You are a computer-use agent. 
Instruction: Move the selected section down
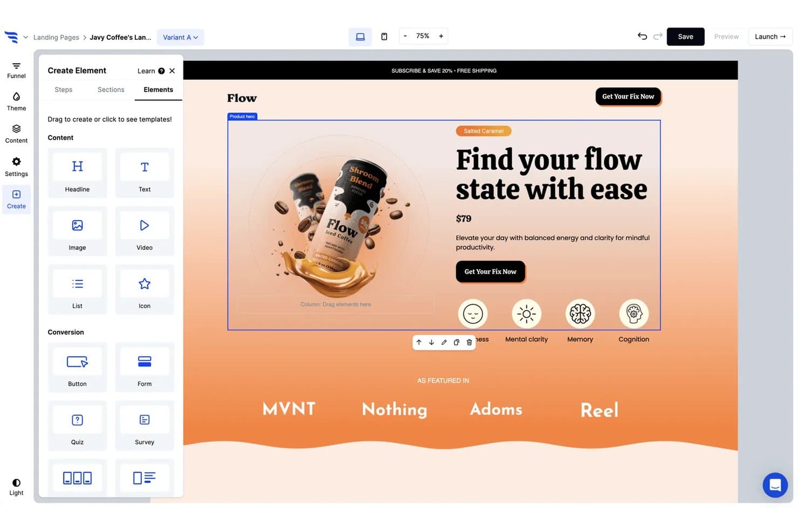431,342
